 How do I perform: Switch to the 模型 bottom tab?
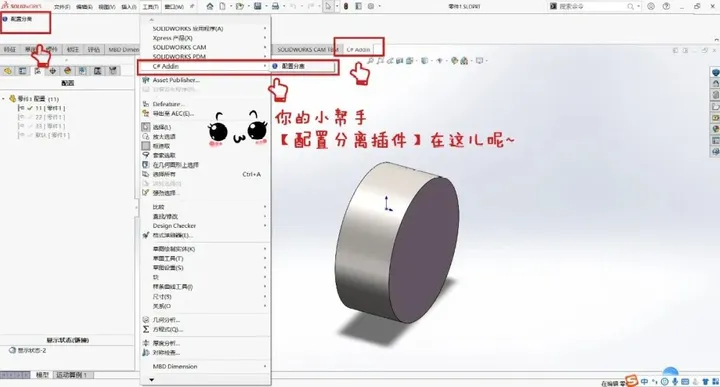(x=42, y=375)
